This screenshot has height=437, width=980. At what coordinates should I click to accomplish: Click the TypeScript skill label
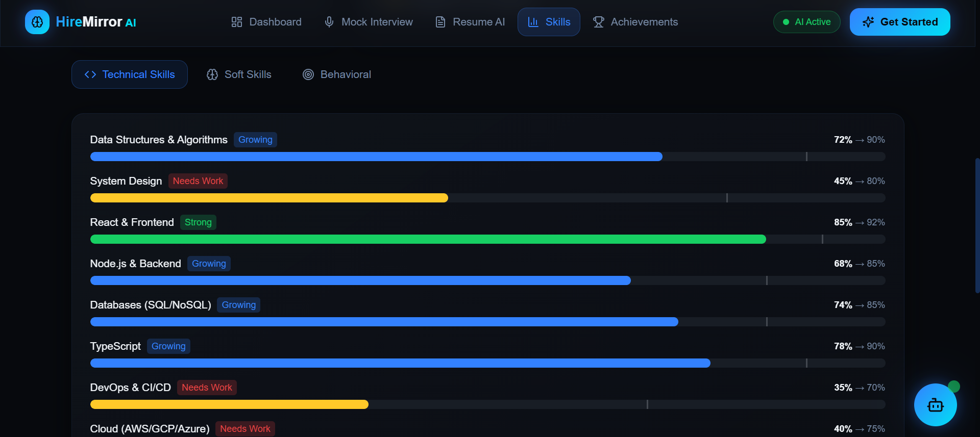pyautogui.click(x=115, y=346)
